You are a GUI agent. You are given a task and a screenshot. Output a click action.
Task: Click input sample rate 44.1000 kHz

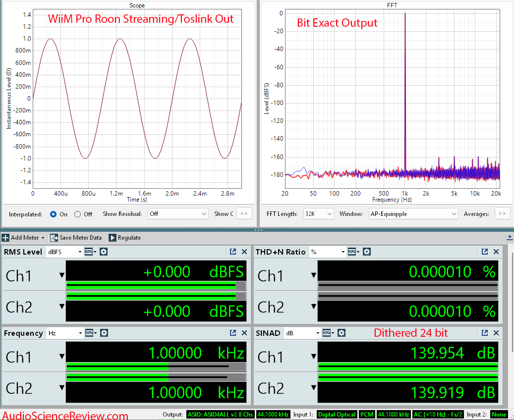(x=393, y=415)
